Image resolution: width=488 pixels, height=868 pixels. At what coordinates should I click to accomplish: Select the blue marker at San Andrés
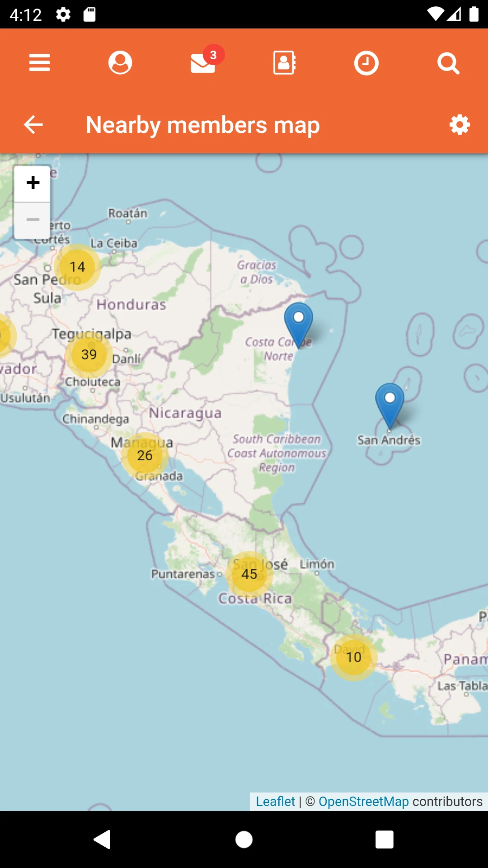[389, 406]
